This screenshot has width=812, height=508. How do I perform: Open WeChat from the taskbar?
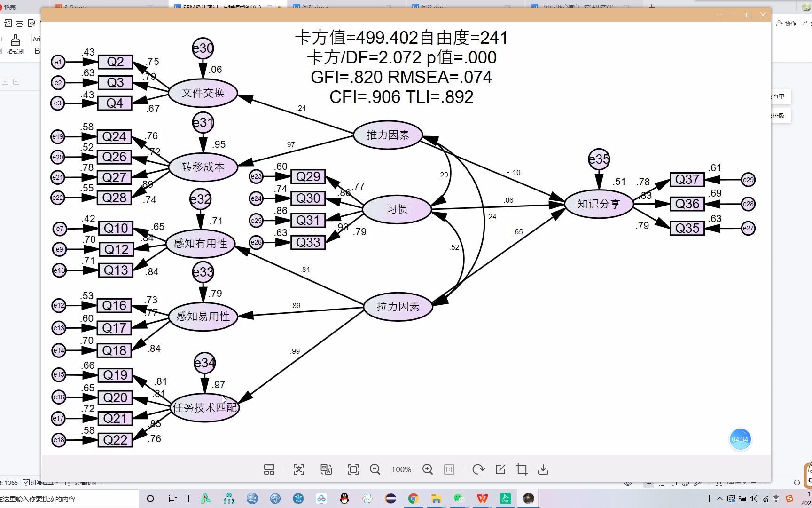459,499
